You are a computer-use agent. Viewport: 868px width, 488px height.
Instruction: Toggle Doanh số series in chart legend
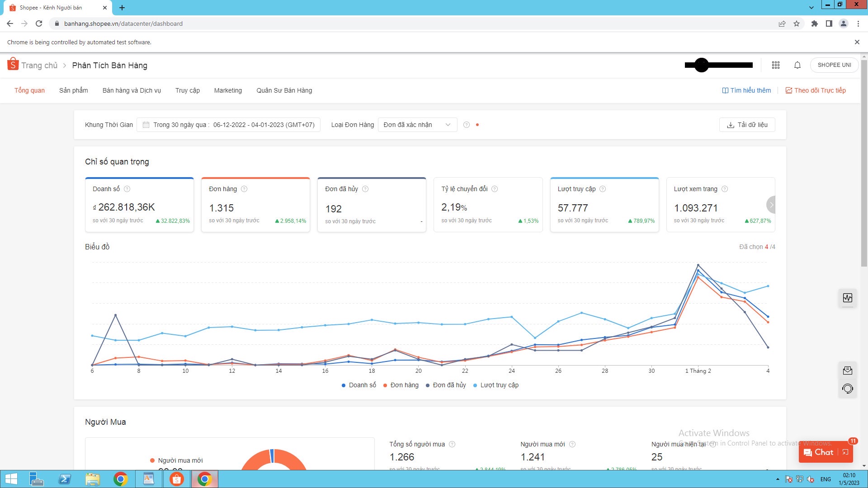click(x=359, y=385)
